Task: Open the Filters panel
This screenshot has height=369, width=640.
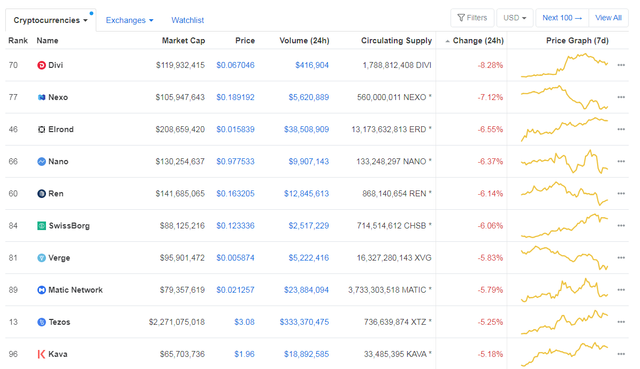Action: 472,18
